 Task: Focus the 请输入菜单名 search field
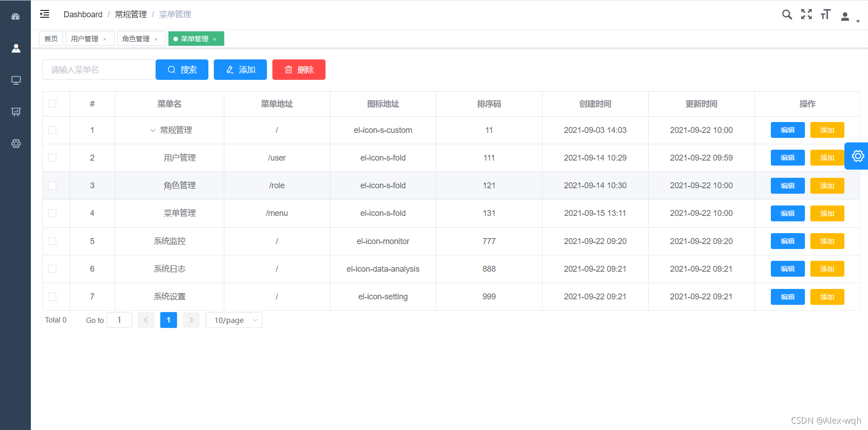[x=99, y=69]
